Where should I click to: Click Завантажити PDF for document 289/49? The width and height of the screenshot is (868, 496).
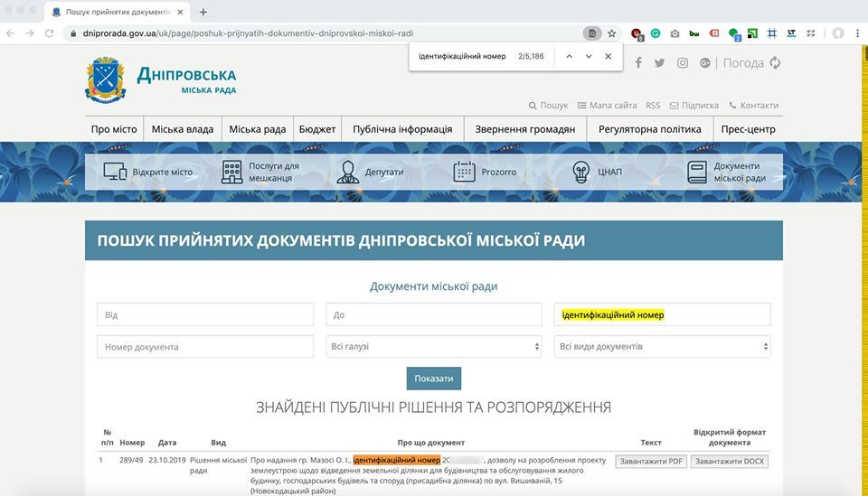coord(651,461)
